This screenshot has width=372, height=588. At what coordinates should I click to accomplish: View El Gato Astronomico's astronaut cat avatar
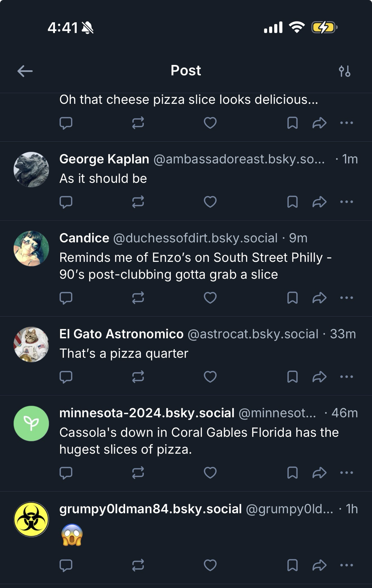31,344
